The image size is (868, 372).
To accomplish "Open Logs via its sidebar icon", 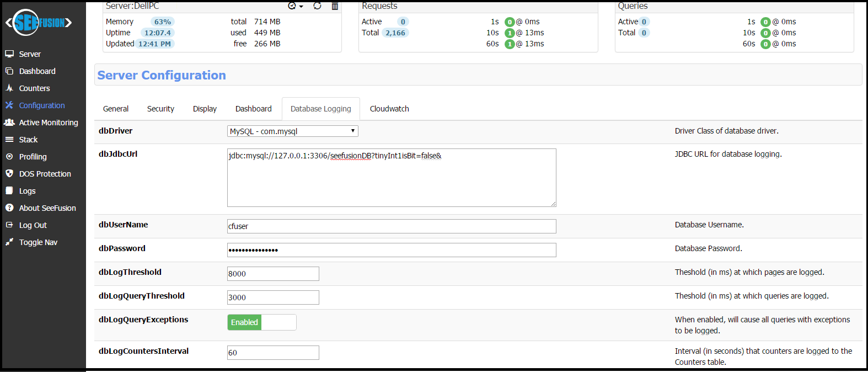I will click(9, 191).
